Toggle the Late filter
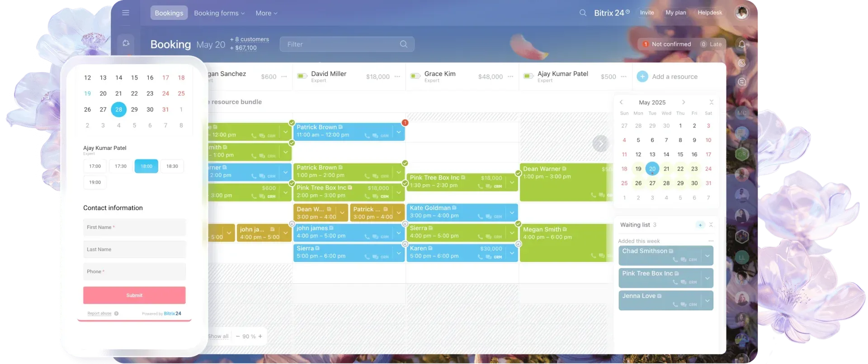This screenshot has height=364, width=868. coord(711,44)
